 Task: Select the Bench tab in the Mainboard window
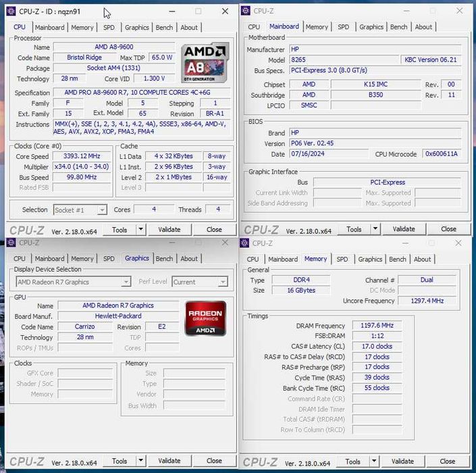[x=398, y=27]
